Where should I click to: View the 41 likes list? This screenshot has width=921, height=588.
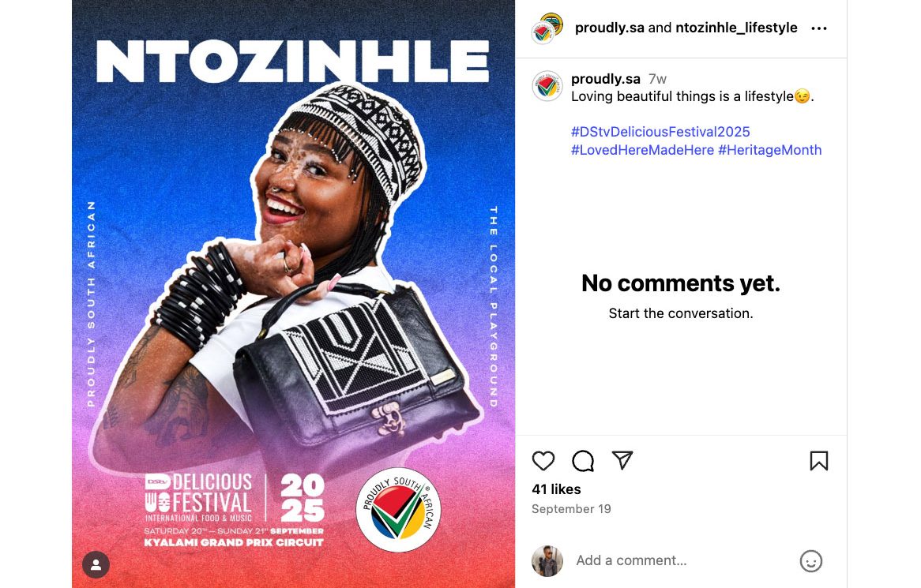[x=556, y=489]
